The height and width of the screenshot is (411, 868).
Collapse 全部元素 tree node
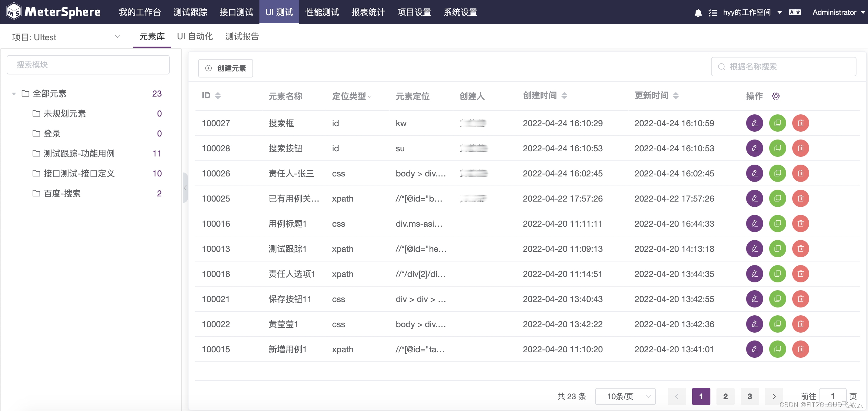[14, 94]
